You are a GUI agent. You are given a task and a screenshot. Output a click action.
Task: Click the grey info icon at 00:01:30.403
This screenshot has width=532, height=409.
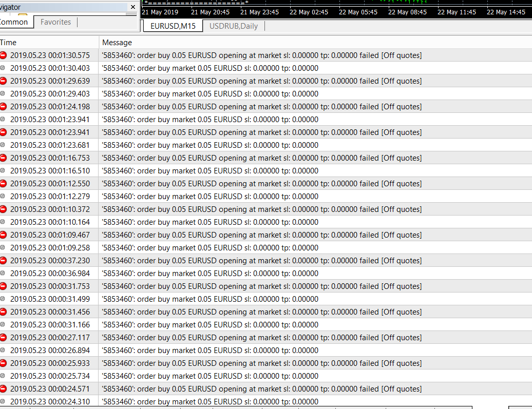point(3,68)
